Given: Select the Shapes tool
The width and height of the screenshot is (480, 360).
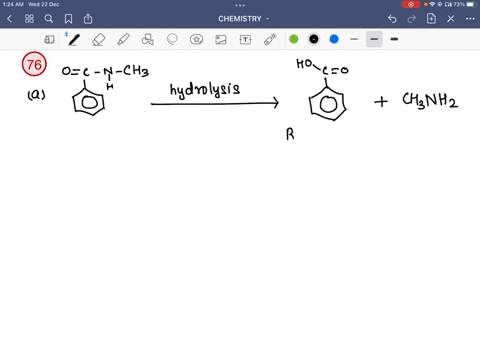Looking at the screenshot, I should coord(148,40).
